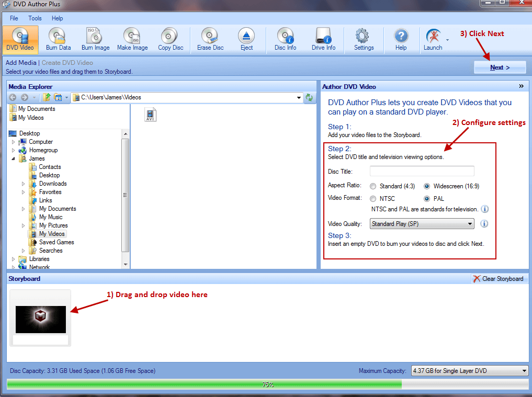The width and height of the screenshot is (532, 397).
Task: Click the Launch toolbar icon
Action: [x=433, y=39]
